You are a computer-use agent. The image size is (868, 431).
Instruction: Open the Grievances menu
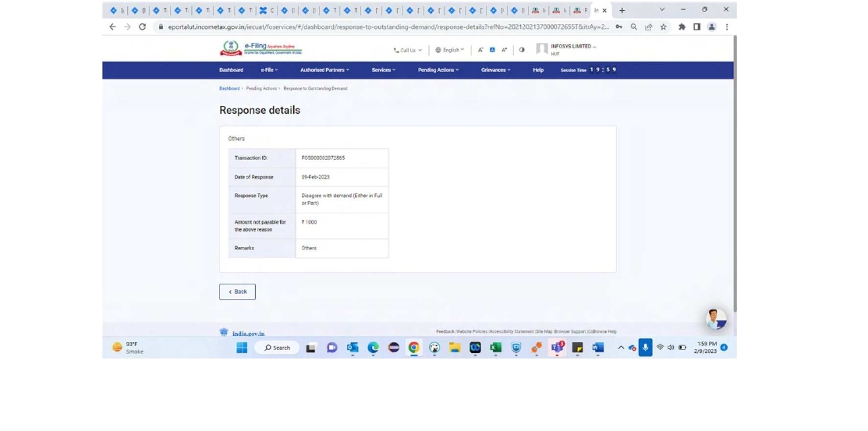(x=495, y=70)
